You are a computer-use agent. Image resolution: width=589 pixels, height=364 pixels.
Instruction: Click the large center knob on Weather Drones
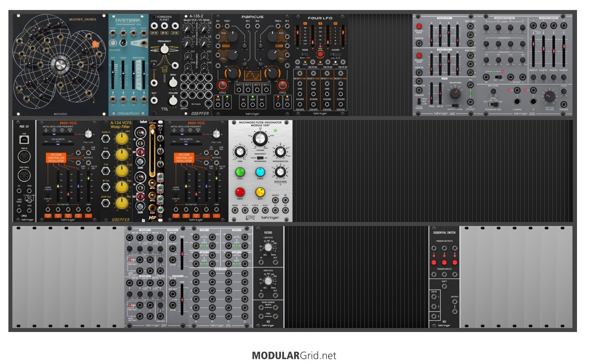(x=60, y=66)
